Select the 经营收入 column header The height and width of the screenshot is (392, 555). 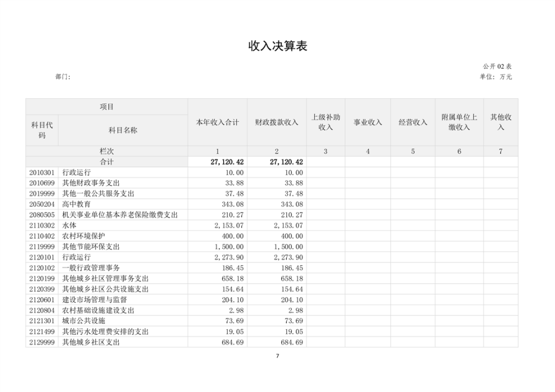click(412, 122)
